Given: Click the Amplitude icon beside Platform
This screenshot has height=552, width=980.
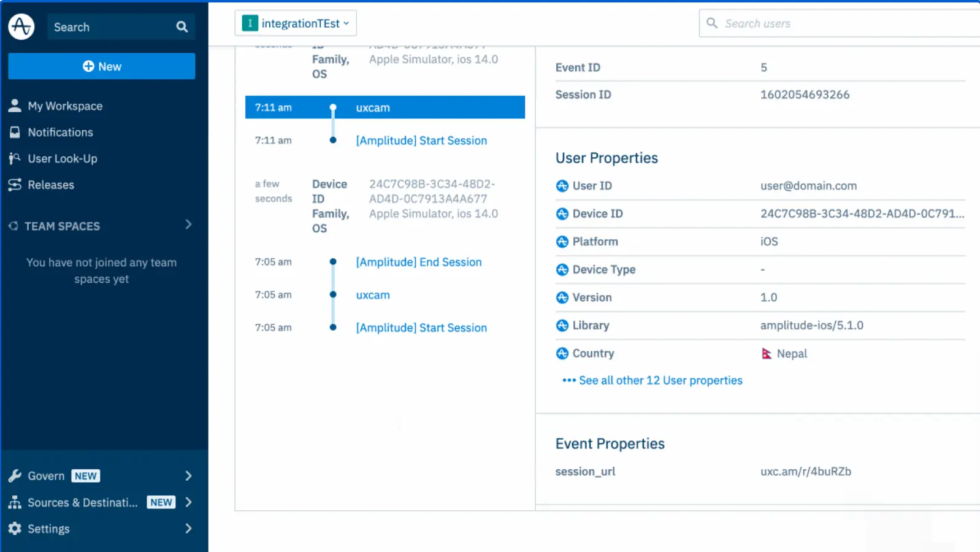Looking at the screenshot, I should [x=562, y=242].
